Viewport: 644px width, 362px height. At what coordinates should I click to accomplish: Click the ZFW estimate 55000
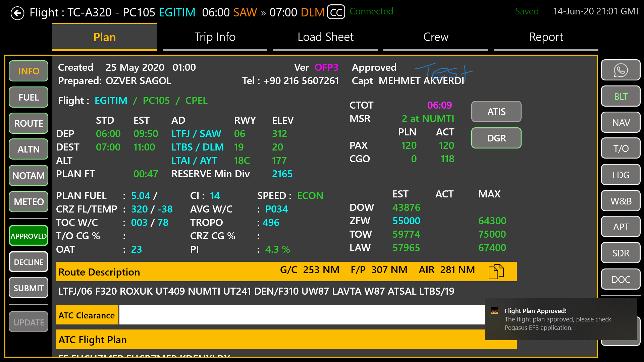(x=406, y=221)
